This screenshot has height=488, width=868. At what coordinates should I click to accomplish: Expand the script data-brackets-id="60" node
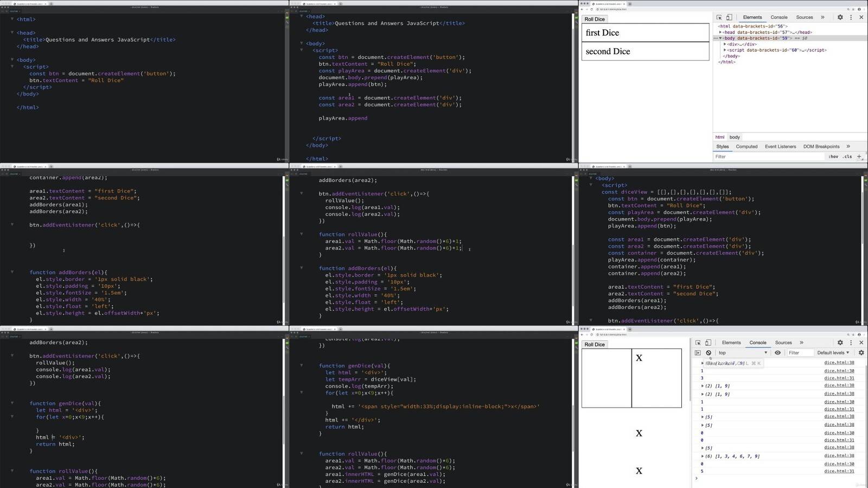click(725, 50)
